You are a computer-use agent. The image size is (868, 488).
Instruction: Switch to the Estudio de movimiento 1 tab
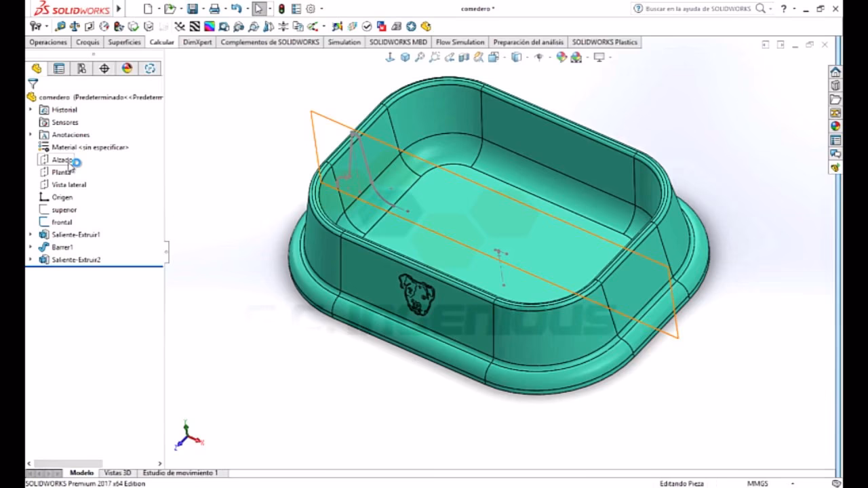[x=179, y=472]
